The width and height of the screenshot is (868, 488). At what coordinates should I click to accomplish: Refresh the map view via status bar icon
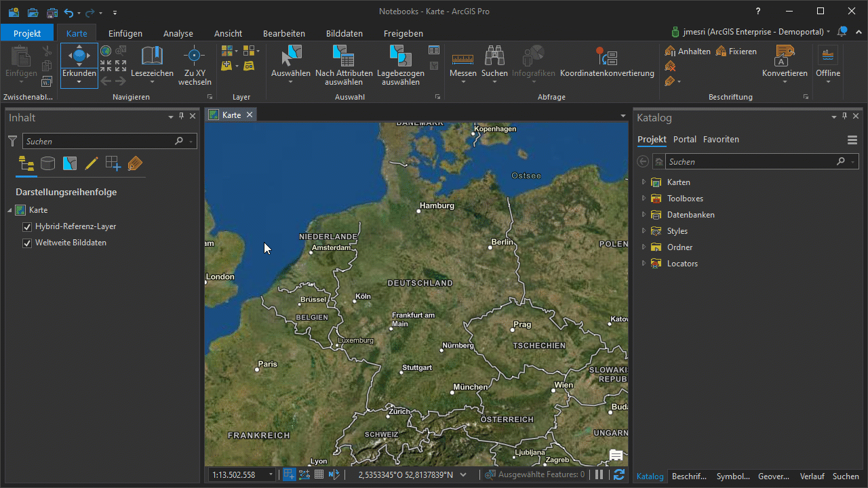[x=618, y=474]
